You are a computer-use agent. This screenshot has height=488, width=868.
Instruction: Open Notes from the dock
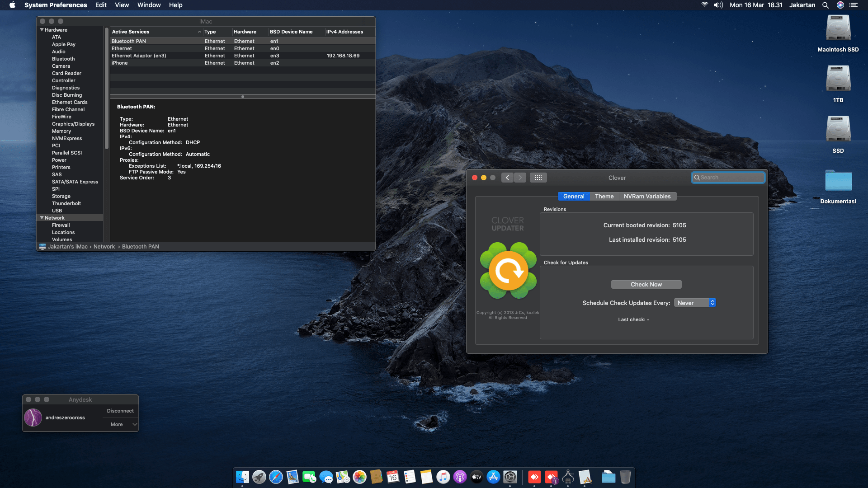point(426,477)
